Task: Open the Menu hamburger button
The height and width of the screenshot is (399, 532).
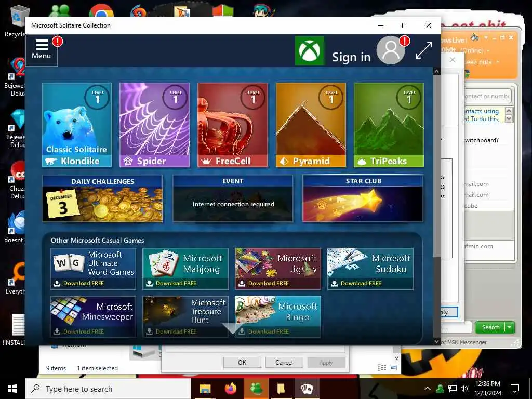Action: point(42,50)
